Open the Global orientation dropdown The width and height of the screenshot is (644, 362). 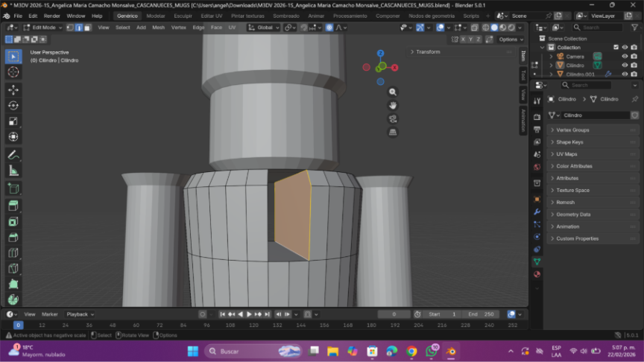263,28
